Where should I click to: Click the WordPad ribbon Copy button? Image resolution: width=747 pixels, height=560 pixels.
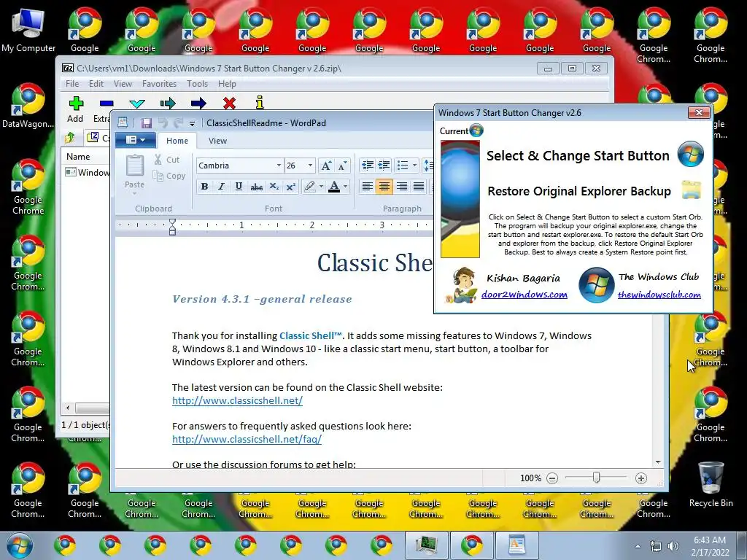tap(169, 176)
